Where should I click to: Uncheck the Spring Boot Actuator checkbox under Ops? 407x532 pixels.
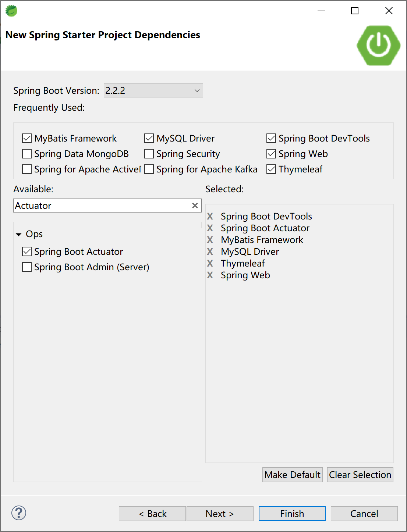click(27, 251)
